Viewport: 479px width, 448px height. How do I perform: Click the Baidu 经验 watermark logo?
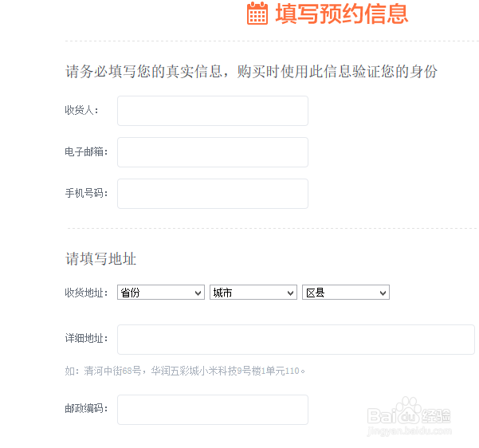(x=409, y=415)
